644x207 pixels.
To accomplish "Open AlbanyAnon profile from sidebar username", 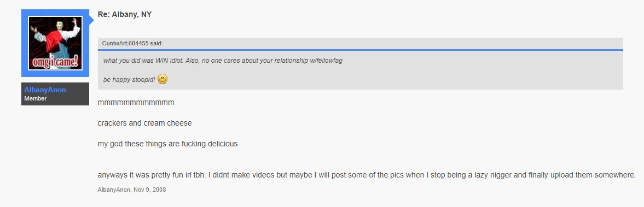I will pos(45,90).
